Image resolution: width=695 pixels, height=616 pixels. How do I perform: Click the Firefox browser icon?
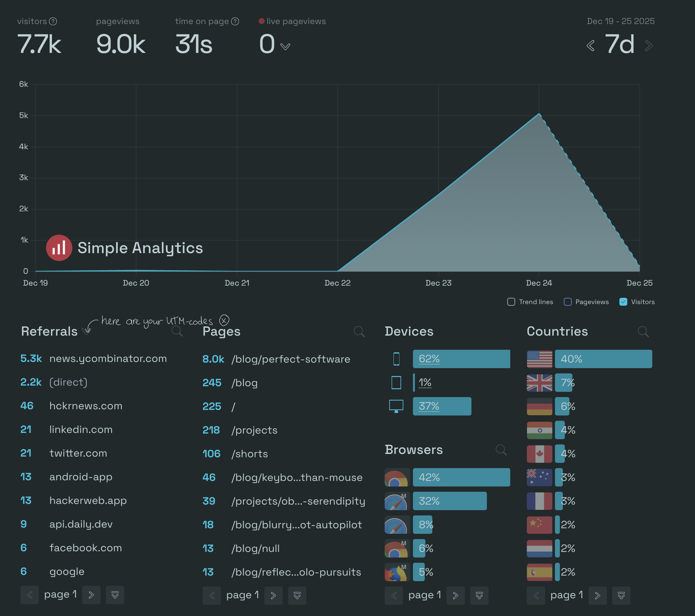pos(396,572)
